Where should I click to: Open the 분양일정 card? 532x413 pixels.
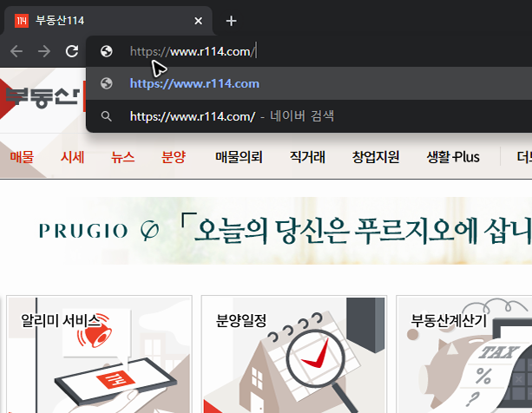coord(294,354)
